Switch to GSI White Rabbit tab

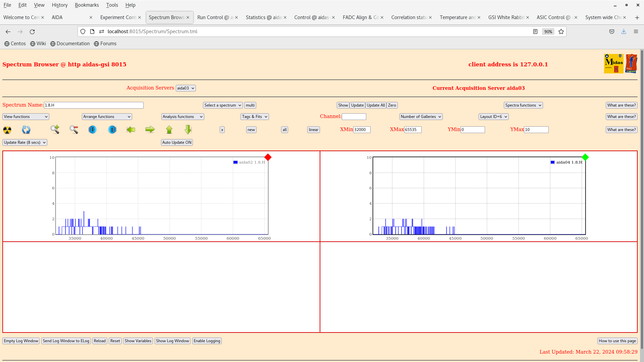[506, 17]
